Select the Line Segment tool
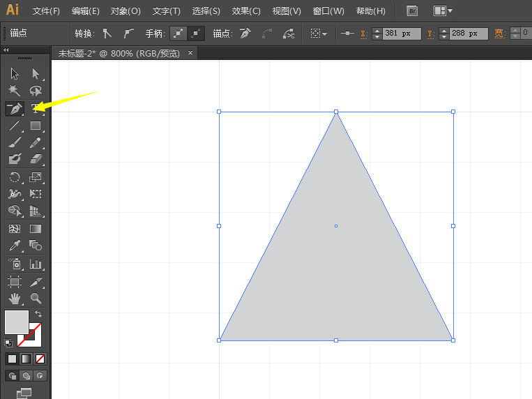The height and width of the screenshot is (399, 532). tap(15, 126)
